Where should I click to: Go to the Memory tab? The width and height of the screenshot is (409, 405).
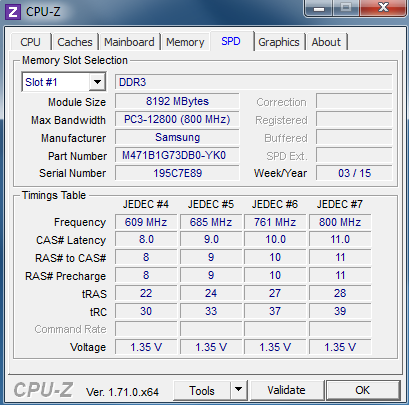pos(185,42)
